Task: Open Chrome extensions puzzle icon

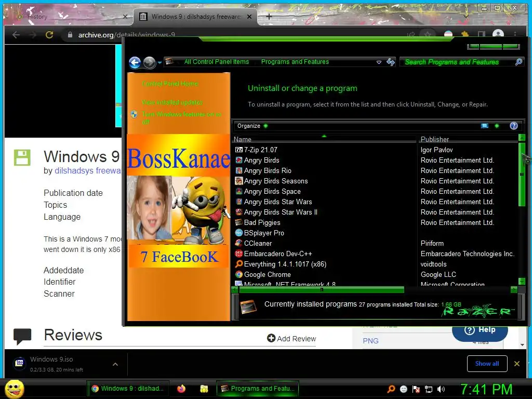Action: pos(465,34)
